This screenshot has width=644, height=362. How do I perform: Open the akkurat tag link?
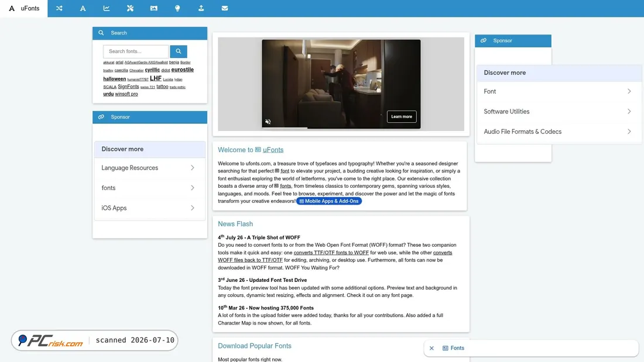click(x=109, y=63)
